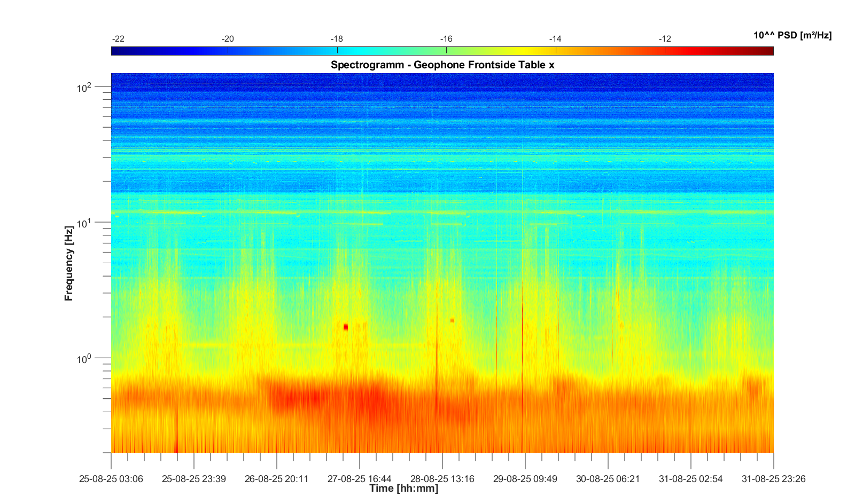Click the colorbar label 10^^ PSD [m²/Hz]
Viewport: 855px width, 504px height.
pos(792,35)
